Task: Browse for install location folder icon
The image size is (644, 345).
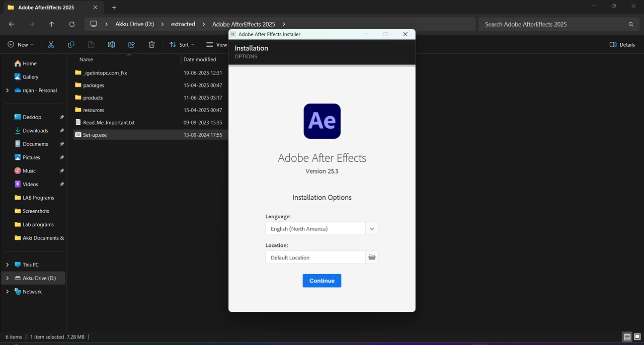Action: coord(372,257)
